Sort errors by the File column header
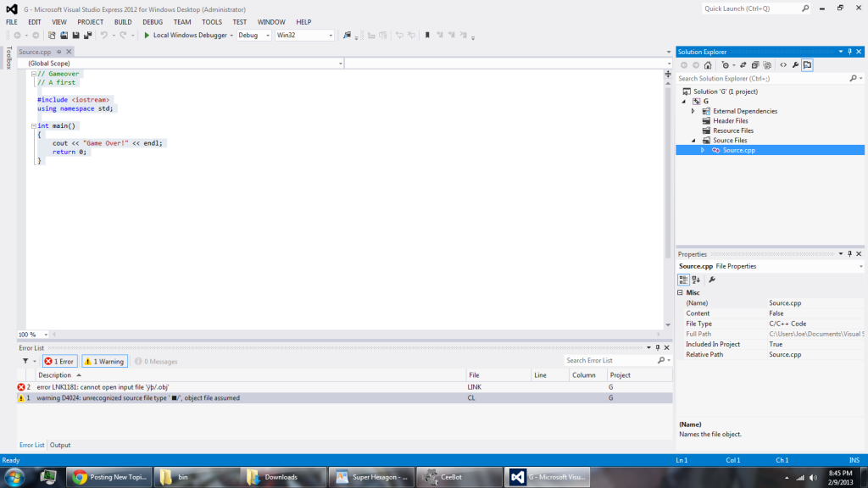 [498, 375]
